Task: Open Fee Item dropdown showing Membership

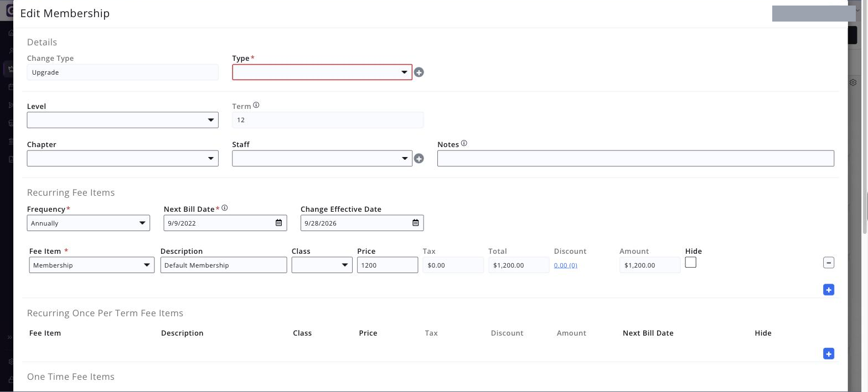Action: tap(92, 265)
